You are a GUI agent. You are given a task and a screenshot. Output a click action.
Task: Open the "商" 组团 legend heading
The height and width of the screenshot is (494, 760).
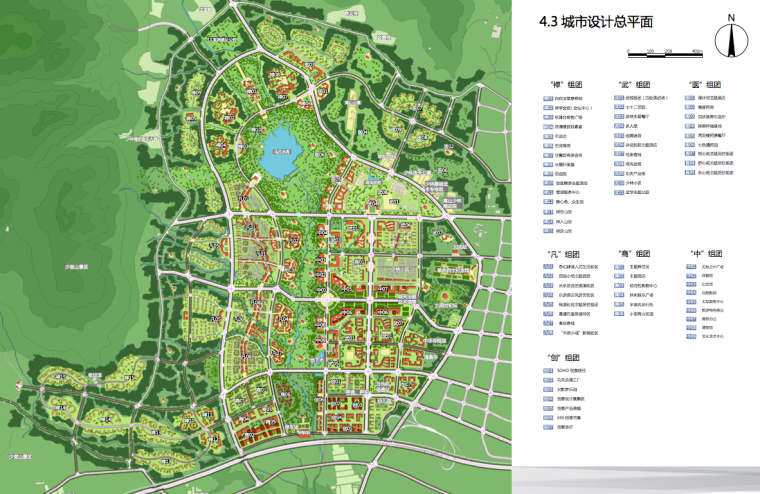point(635,253)
